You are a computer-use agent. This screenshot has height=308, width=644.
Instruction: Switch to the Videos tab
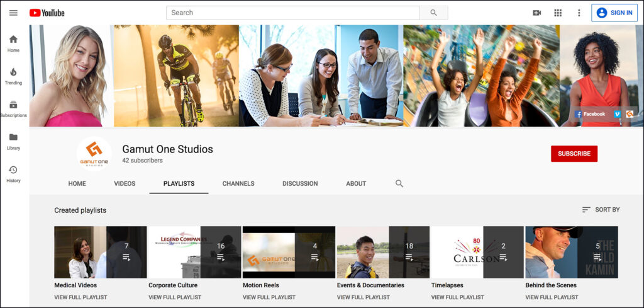point(125,184)
